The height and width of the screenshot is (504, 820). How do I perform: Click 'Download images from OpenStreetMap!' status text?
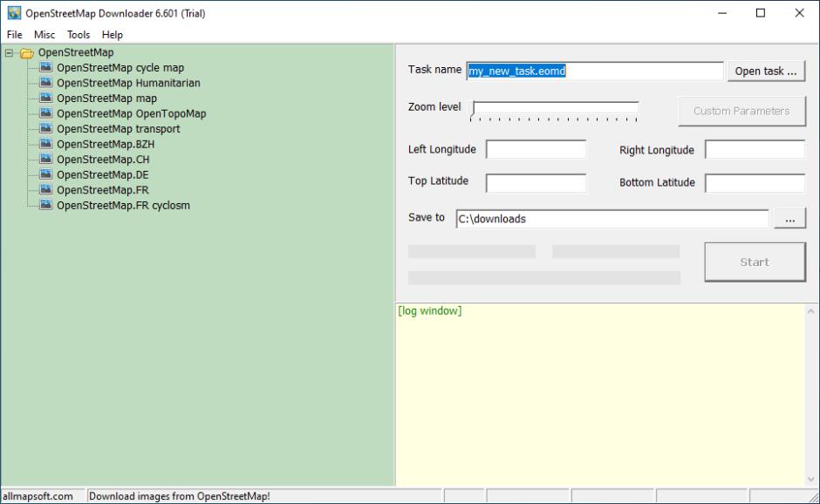coord(180,496)
